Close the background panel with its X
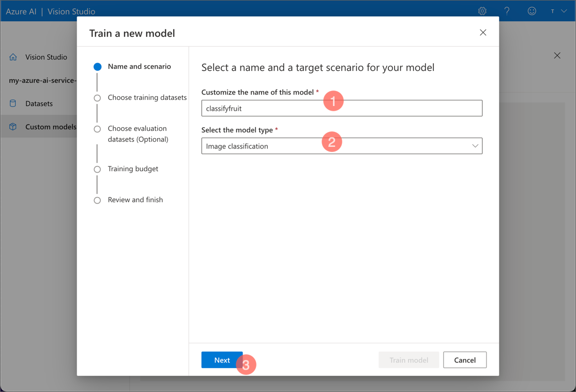 557,55
